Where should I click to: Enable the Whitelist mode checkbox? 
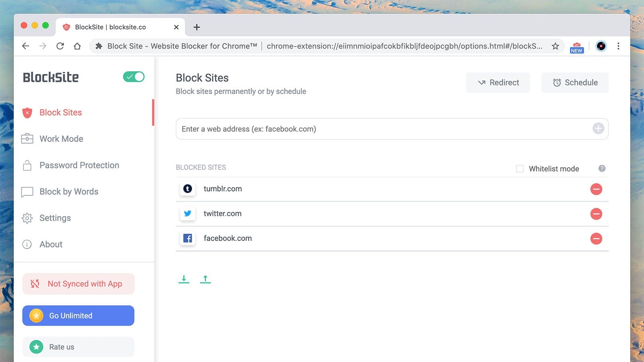tap(520, 169)
